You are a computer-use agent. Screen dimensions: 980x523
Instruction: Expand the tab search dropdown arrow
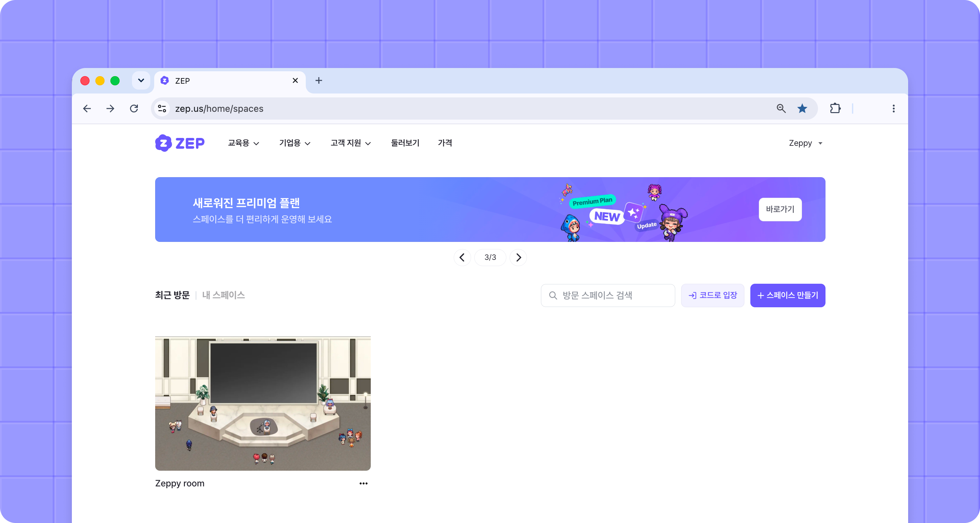coord(141,80)
